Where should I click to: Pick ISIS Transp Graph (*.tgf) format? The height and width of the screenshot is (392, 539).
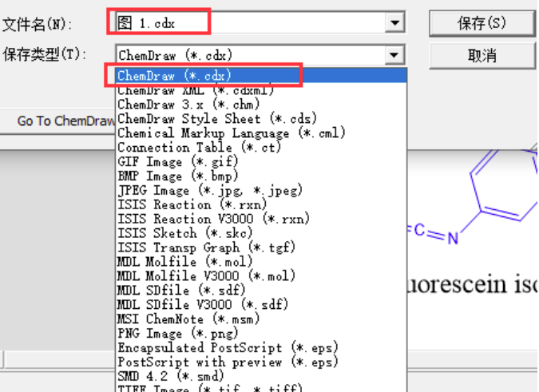tap(261, 247)
